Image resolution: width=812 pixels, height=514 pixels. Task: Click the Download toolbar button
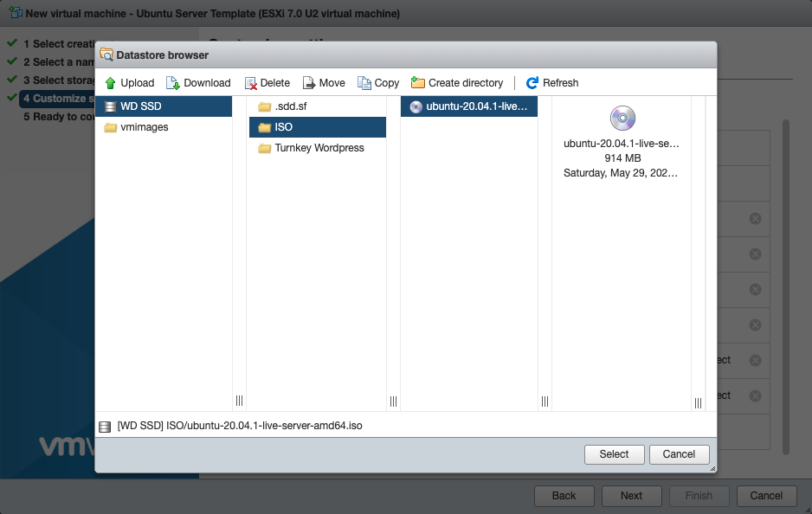pos(198,83)
